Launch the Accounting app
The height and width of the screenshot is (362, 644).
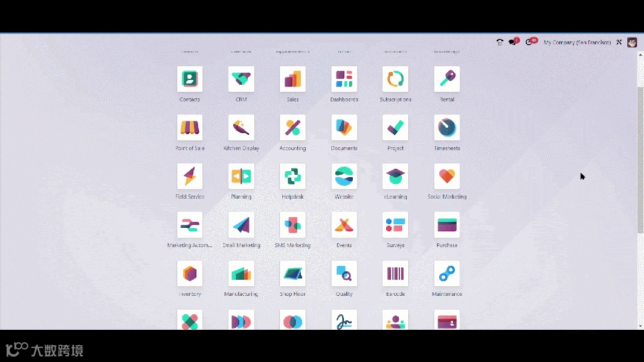point(292,128)
